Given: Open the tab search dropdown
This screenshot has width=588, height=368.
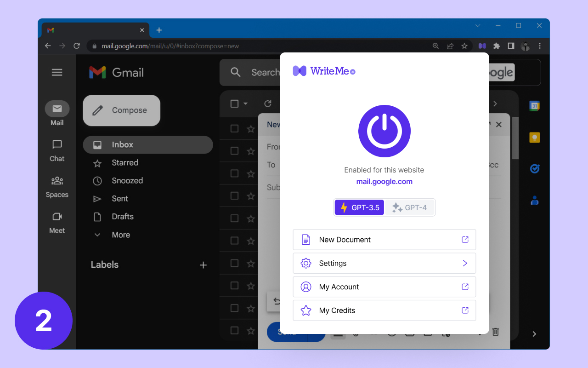Looking at the screenshot, I should (x=478, y=25).
